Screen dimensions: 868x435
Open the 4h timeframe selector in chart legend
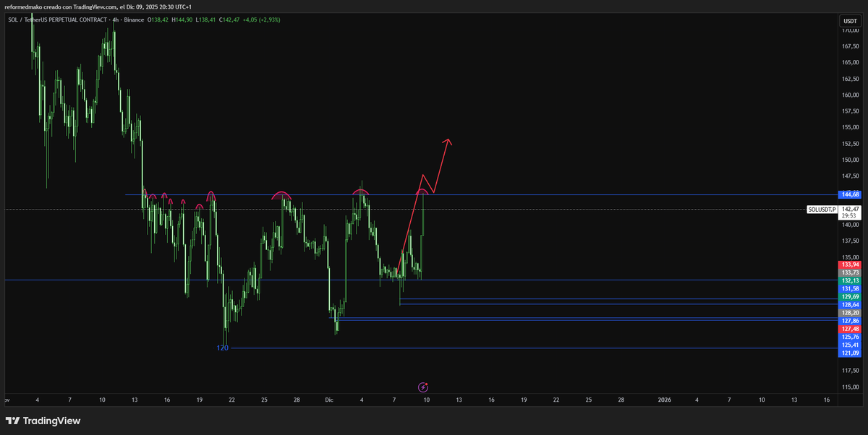[x=115, y=21]
